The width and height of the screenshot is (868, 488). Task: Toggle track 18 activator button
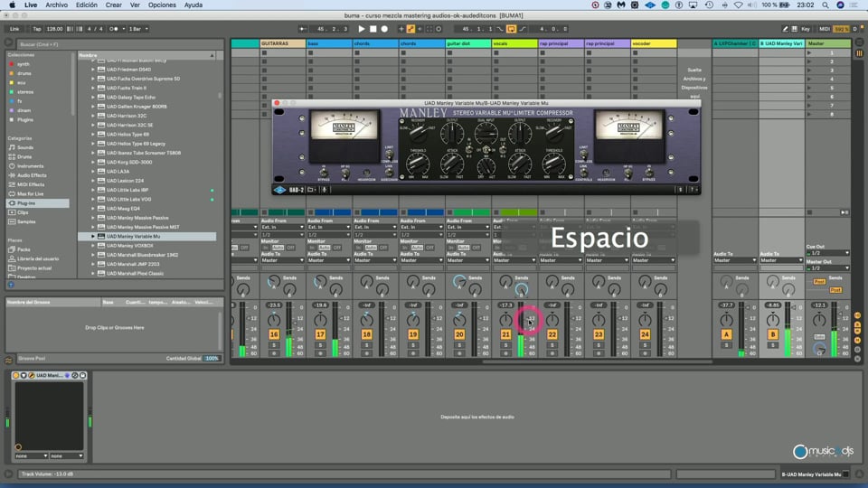[366, 334]
